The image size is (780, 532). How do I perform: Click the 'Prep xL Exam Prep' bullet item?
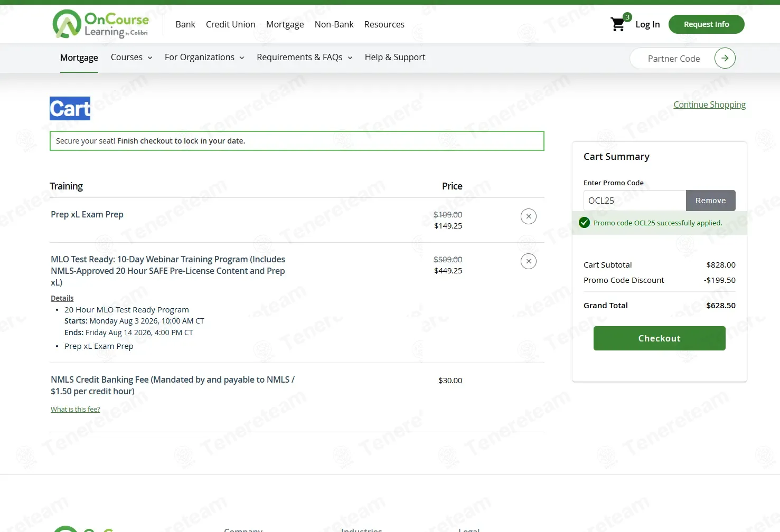[99, 346]
